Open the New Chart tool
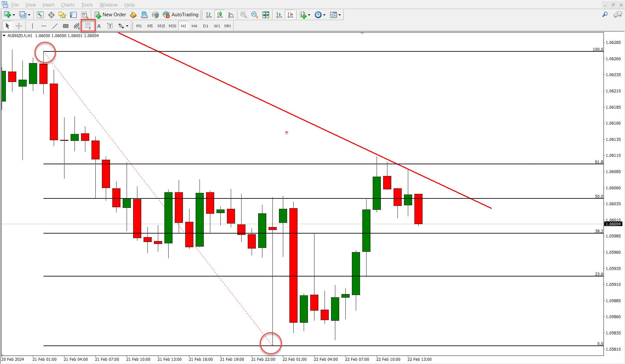The height and width of the screenshot is (364, 625). [x=7, y=15]
